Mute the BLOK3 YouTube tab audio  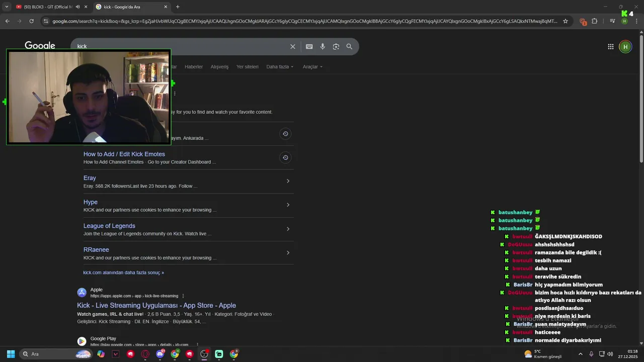(x=77, y=7)
